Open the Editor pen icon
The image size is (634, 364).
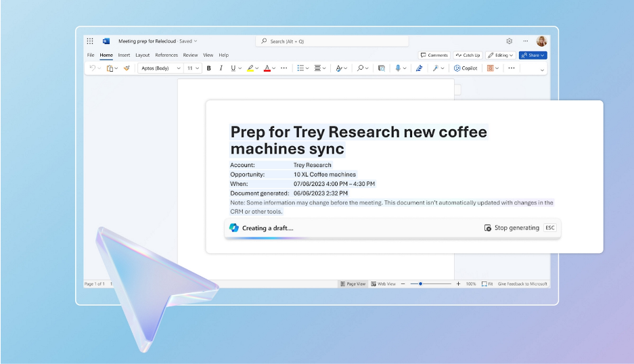tap(420, 68)
